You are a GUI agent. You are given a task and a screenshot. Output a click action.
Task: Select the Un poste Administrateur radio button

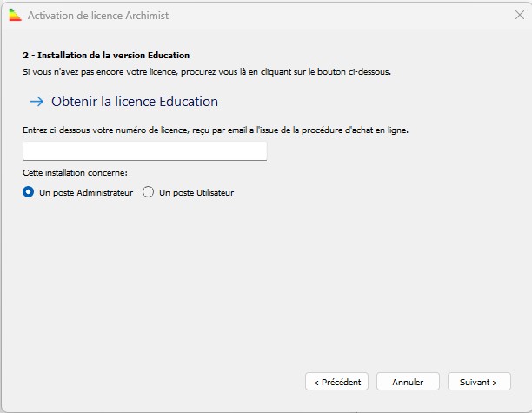coord(29,192)
